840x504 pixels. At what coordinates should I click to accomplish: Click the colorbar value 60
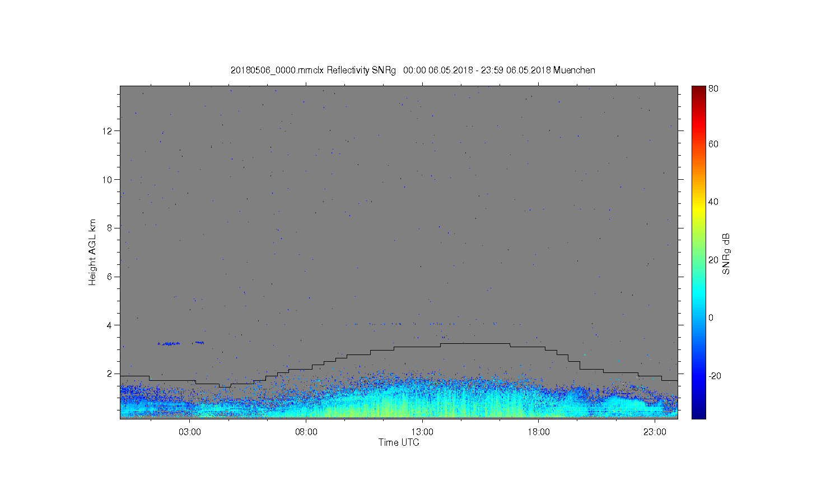pyautogui.click(x=713, y=144)
